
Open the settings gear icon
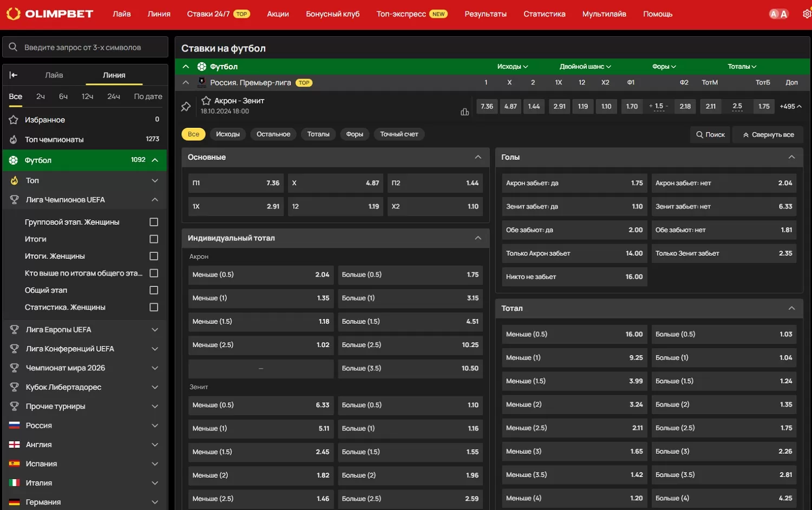coord(807,14)
